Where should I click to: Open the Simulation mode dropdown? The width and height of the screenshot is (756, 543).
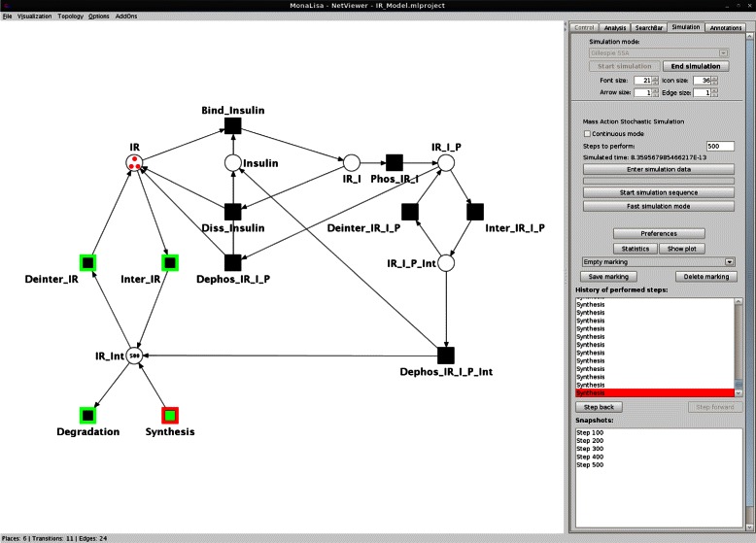coord(658,53)
